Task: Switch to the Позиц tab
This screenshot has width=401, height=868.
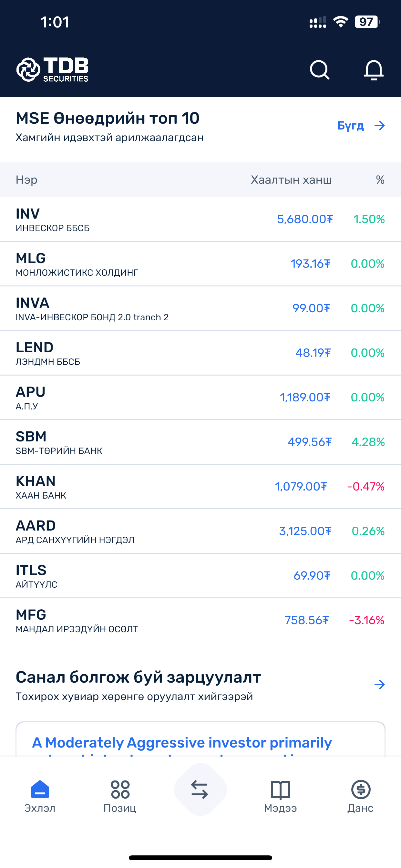Action: click(x=120, y=796)
